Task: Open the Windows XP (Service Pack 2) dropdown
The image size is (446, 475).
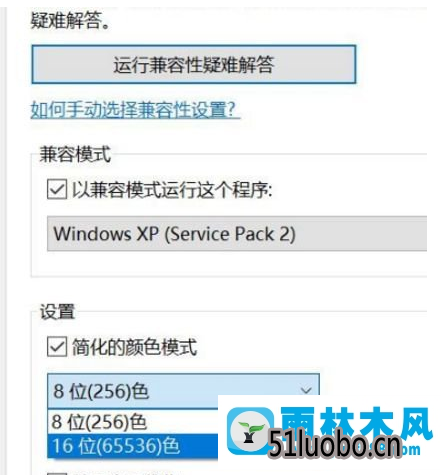Action: 237,233
